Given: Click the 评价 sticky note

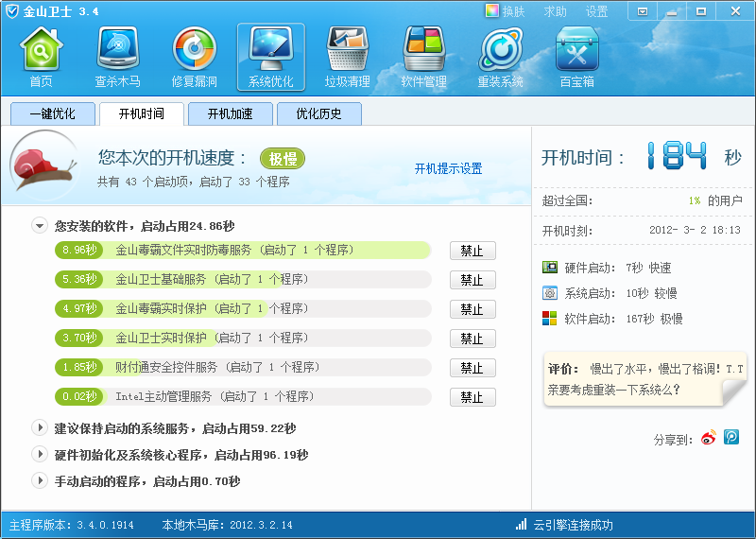Looking at the screenshot, I should click(644, 379).
